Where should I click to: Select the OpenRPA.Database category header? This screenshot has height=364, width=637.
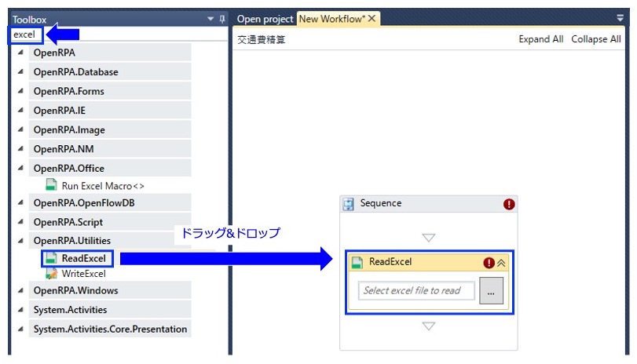coord(110,72)
